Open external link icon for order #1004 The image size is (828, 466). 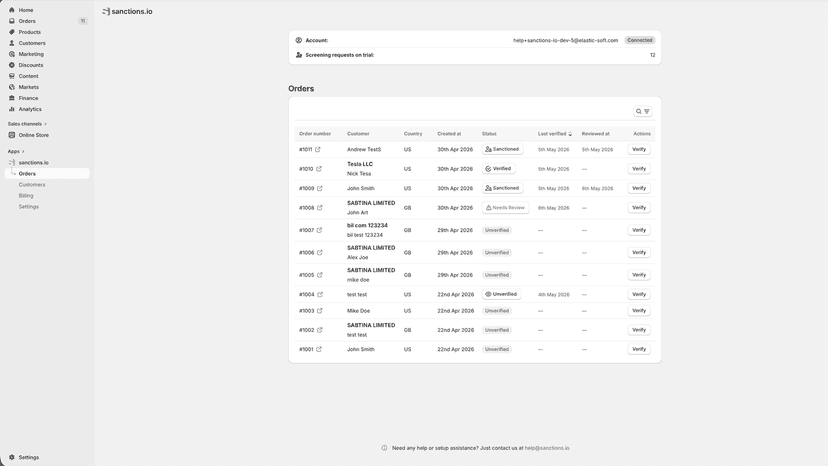[x=319, y=294]
